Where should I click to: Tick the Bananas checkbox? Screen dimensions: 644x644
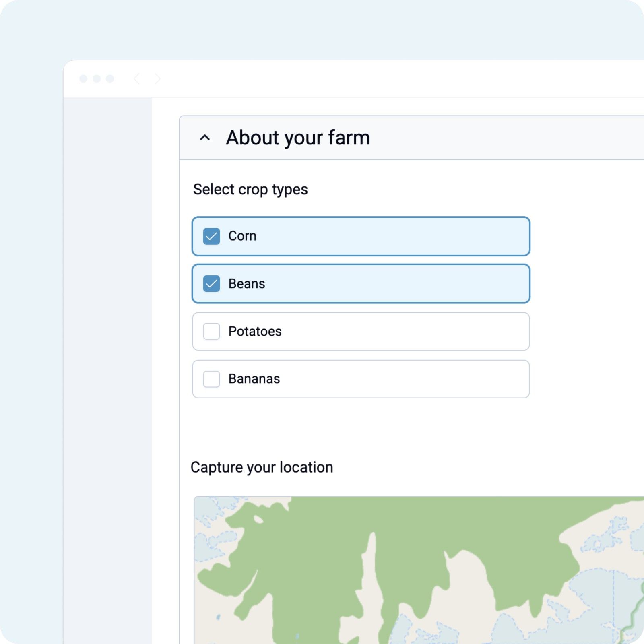click(211, 379)
